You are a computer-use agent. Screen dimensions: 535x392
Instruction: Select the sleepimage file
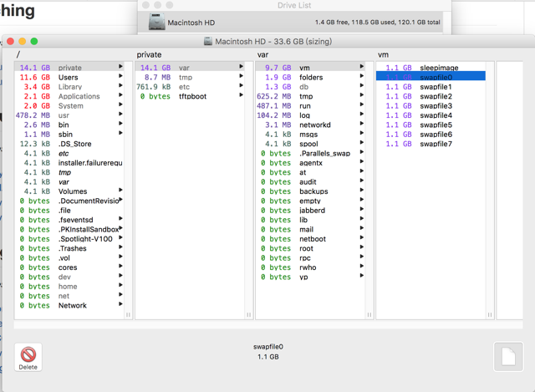[431, 68]
